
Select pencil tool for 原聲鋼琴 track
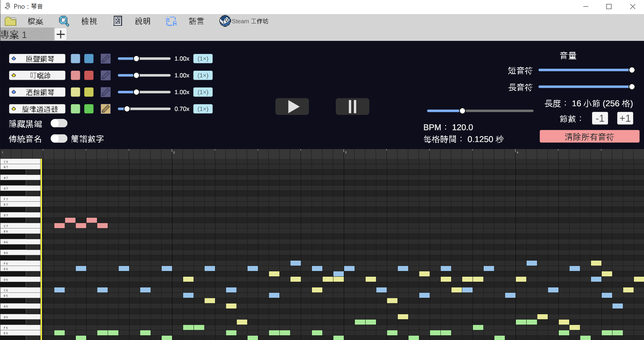[x=106, y=59]
